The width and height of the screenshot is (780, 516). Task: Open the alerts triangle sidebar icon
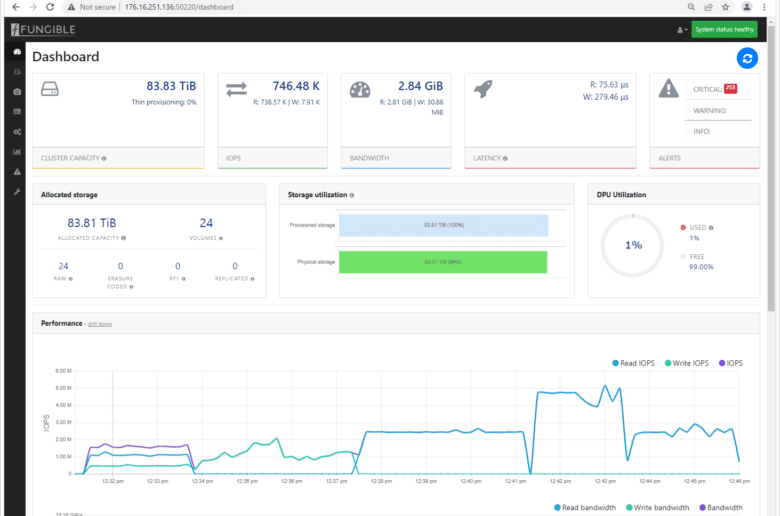click(x=17, y=172)
